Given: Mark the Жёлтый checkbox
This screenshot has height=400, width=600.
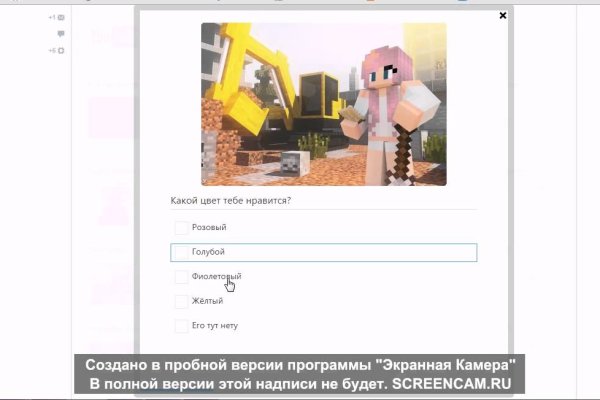Looking at the screenshot, I should coord(181,301).
